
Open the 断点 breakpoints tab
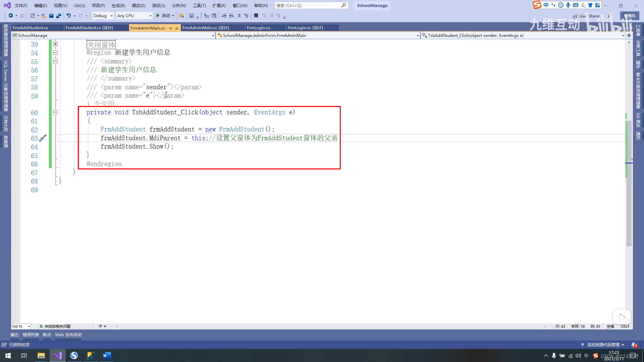coord(47,334)
